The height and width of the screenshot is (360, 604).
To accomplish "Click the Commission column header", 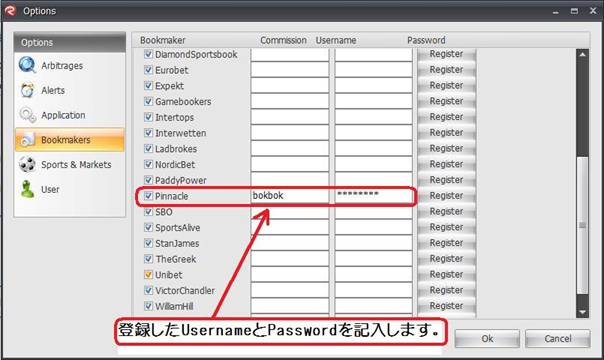I will (283, 40).
